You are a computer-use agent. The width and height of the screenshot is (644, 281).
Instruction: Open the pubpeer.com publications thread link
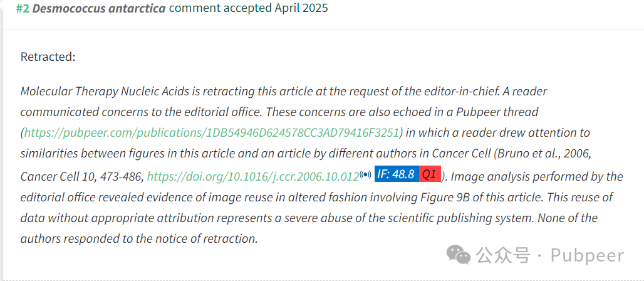[x=212, y=132]
